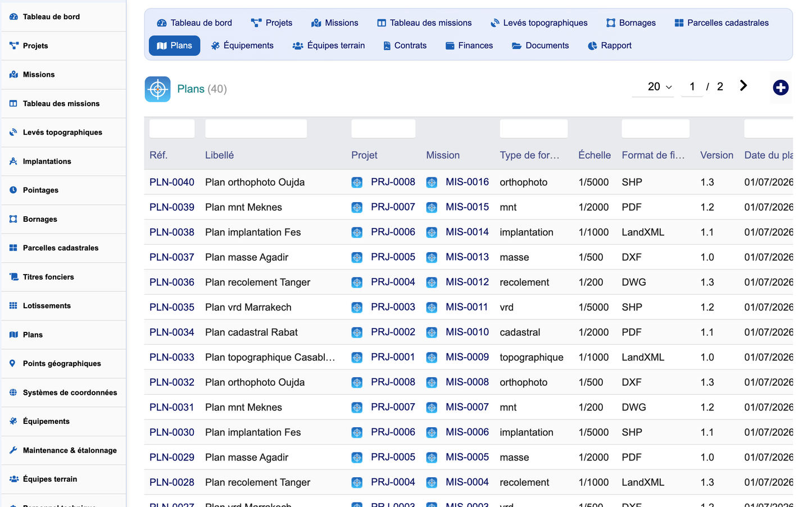812x507 pixels.
Task: Switch to Tableau de bord top tab
Action: pyautogui.click(x=194, y=23)
